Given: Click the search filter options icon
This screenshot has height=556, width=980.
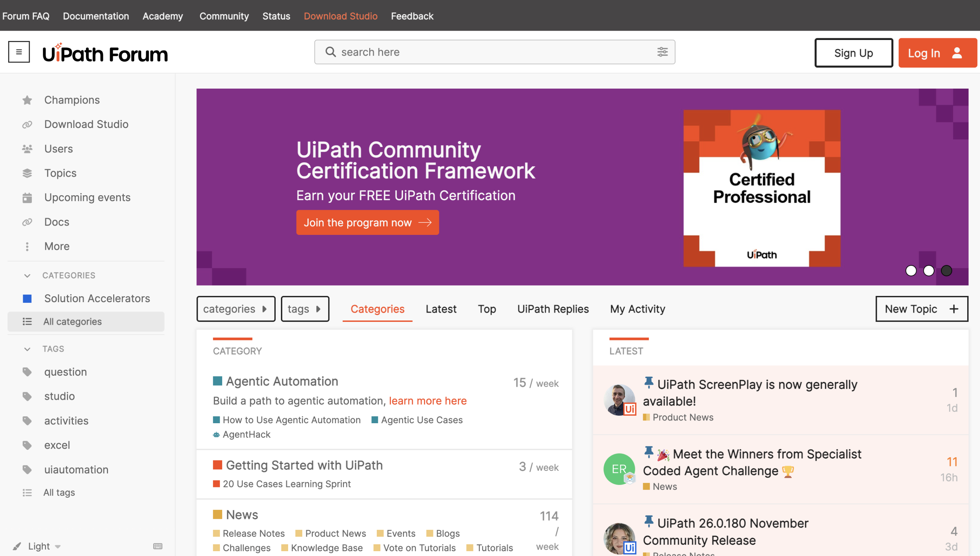Looking at the screenshot, I should 663,52.
